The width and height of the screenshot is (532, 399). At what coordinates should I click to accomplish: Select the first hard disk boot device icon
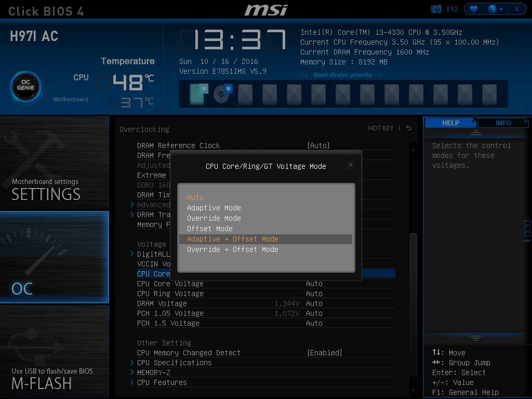click(199, 94)
